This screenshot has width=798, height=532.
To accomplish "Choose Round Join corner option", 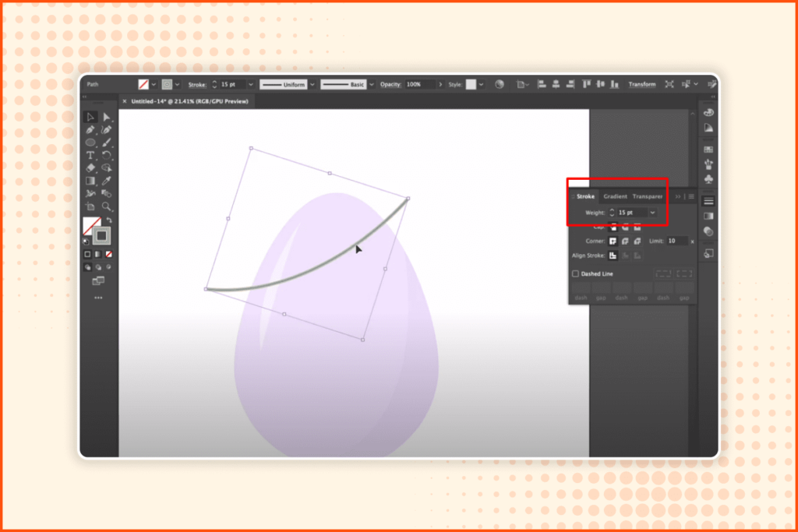I will click(x=626, y=241).
